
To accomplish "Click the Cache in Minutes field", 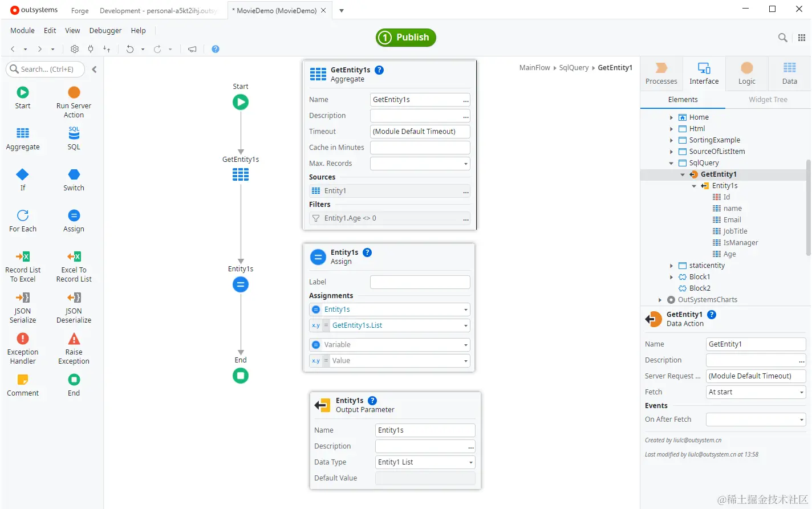I will pyautogui.click(x=420, y=148).
